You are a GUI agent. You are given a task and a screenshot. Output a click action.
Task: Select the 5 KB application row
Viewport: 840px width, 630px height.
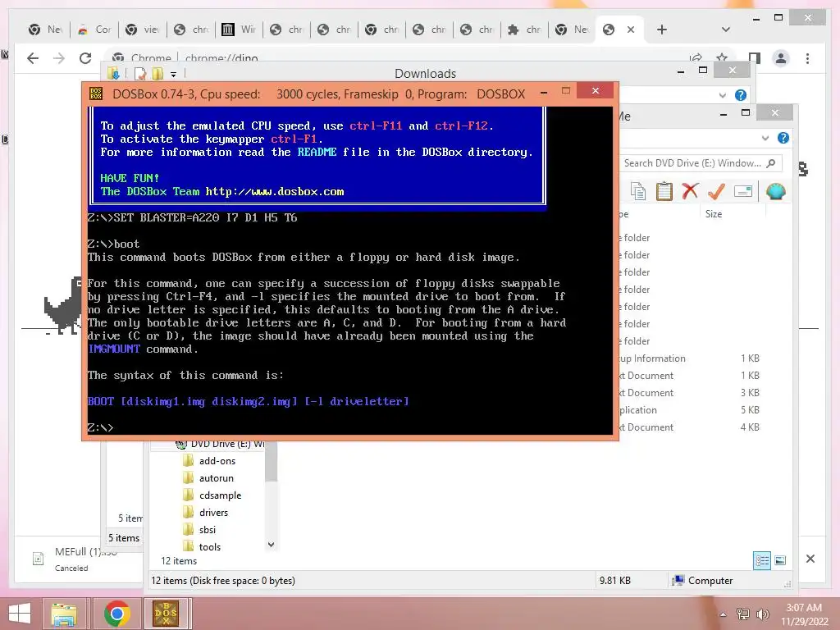[x=690, y=410]
